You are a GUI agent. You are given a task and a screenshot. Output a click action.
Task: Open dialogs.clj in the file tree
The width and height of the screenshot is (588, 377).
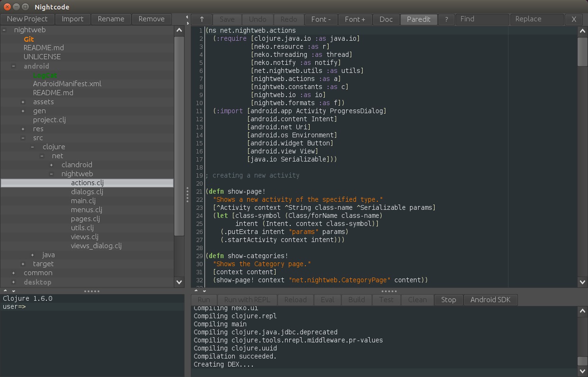click(87, 192)
